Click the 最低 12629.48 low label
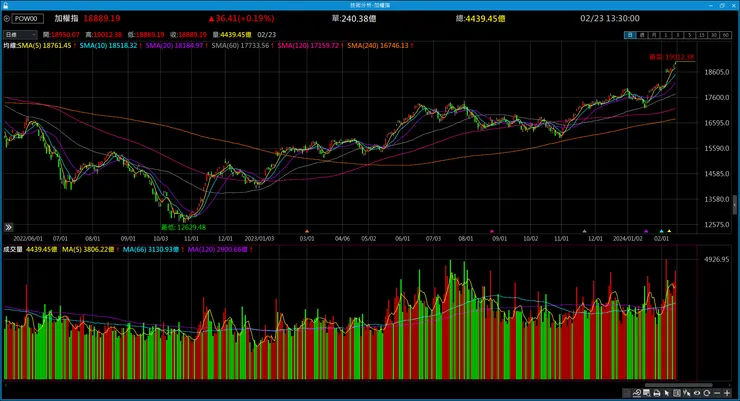The image size is (740, 401). [x=183, y=227]
